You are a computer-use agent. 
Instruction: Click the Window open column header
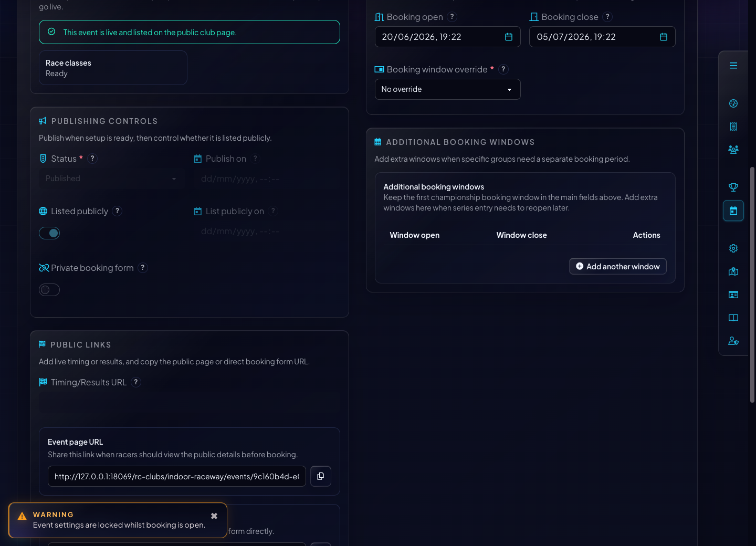click(x=415, y=235)
